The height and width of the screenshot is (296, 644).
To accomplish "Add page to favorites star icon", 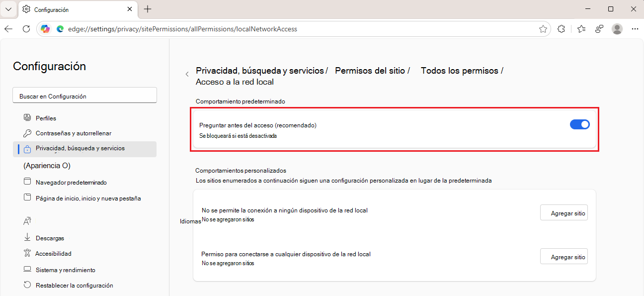I will (543, 29).
